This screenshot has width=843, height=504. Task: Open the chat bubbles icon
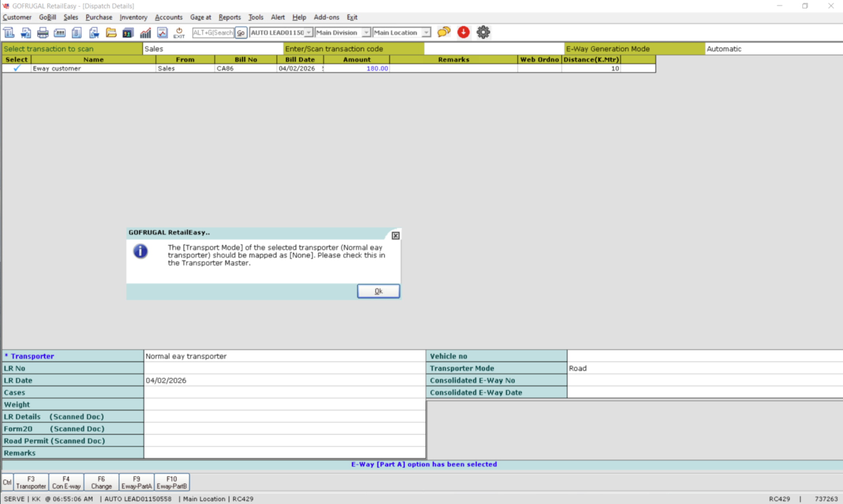[444, 32]
